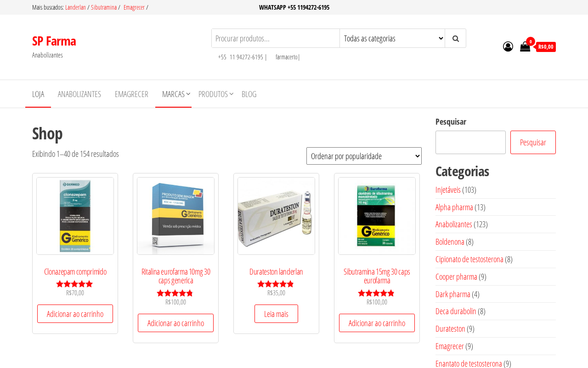The width and height of the screenshot is (588, 368).
Task: Open the Injetáveis category link
Action: coord(448,190)
